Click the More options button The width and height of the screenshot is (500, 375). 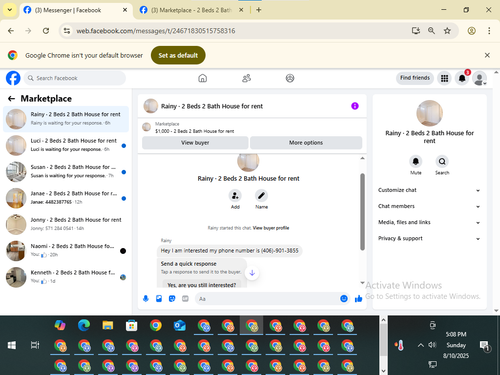point(306,143)
